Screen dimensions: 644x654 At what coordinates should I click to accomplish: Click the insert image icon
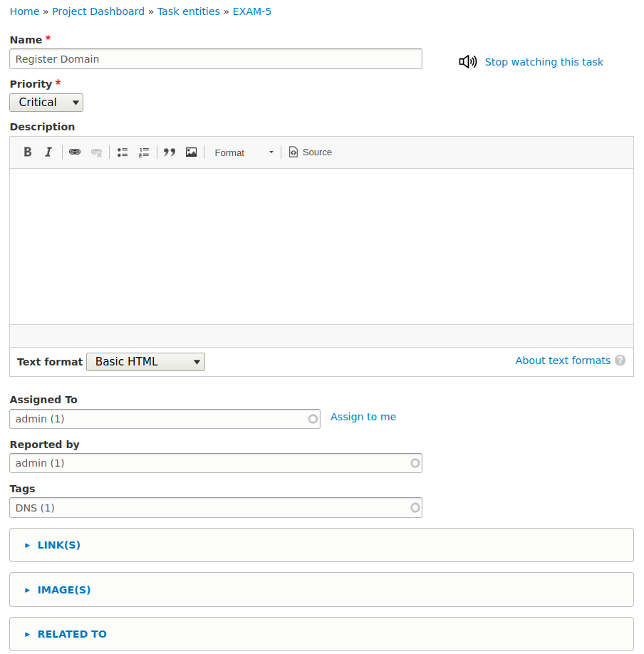tap(191, 152)
